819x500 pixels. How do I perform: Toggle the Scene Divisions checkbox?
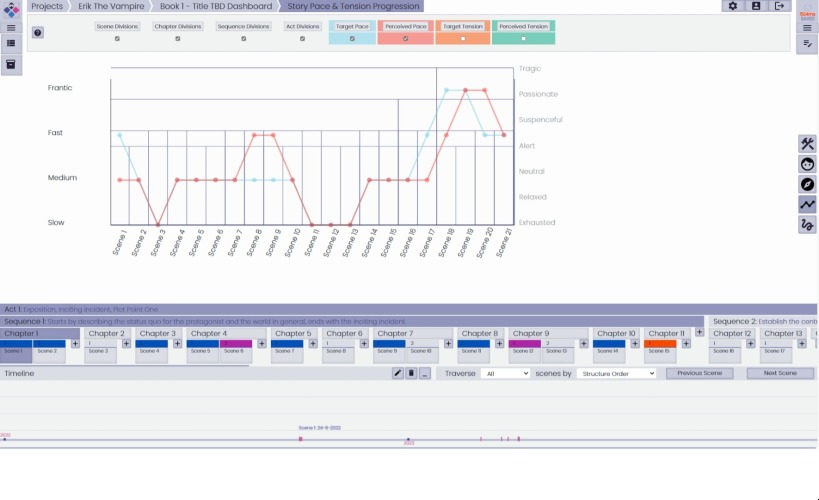tap(117, 39)
